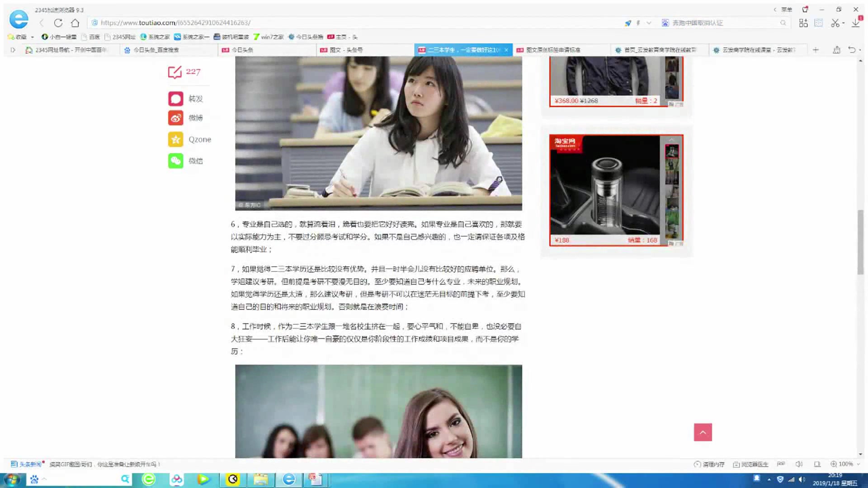Open the 小白一键重 bookmark
The height and width of the screenshot is (488, 868).
coord(59,37)
